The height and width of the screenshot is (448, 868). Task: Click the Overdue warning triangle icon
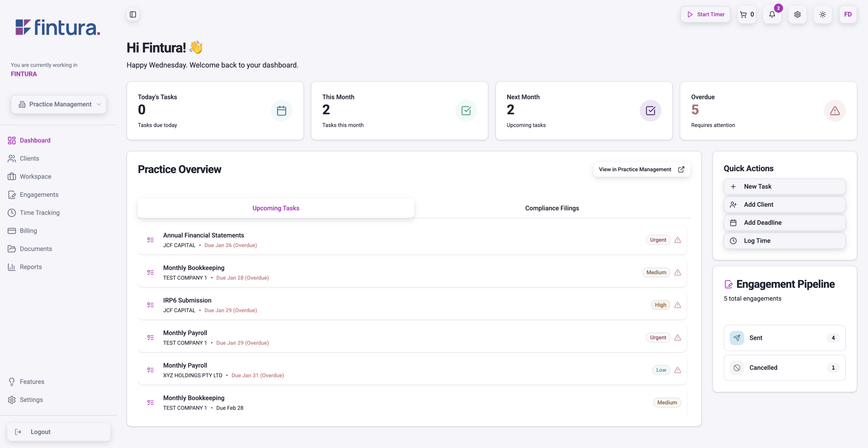834,110
